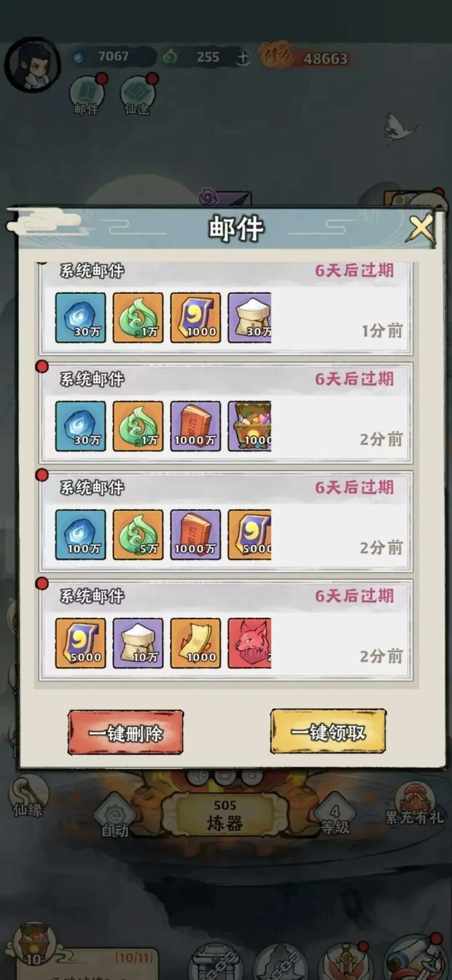The width and height of the screenshot is (452, 980).
Task: Tap the 505 炼器 forge button
Action: 225,816
